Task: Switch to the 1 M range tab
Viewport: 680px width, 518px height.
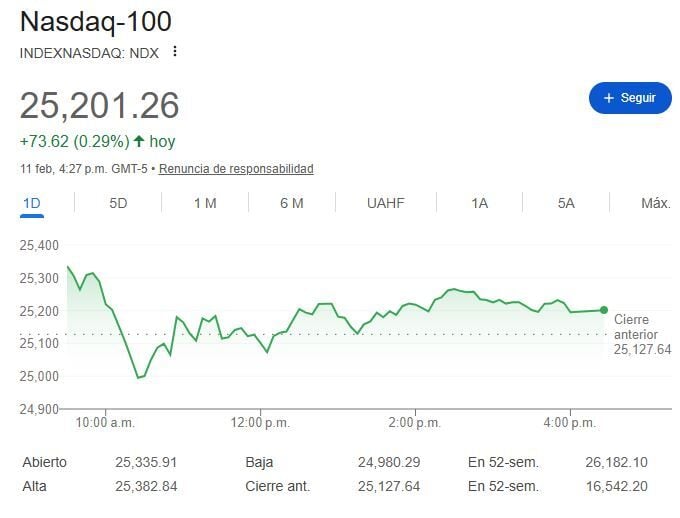Action: pos(205,203)
